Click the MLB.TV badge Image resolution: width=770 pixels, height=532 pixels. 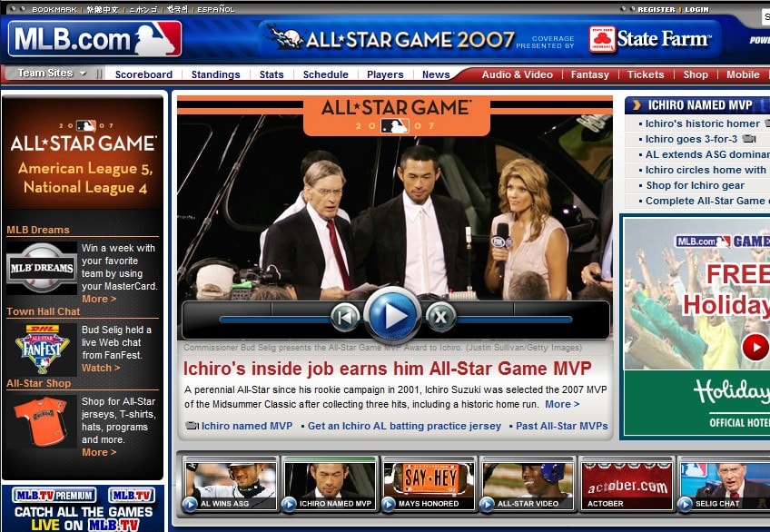131,495
